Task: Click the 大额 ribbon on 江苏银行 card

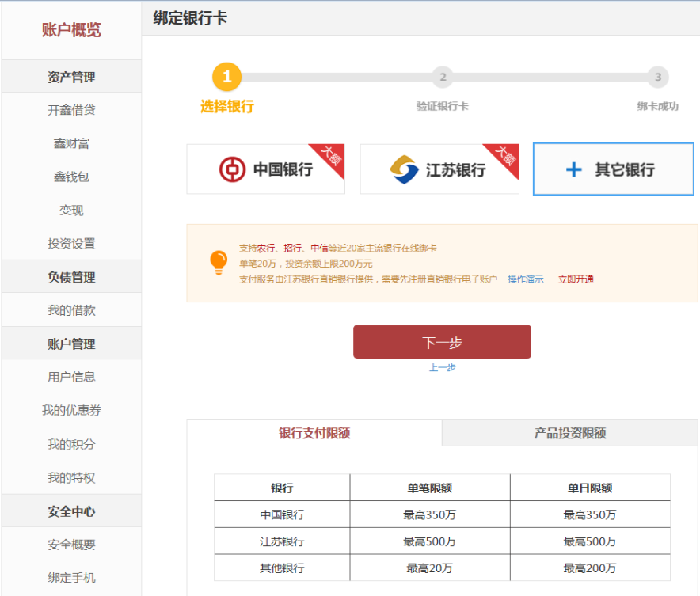Action: pos(505,157)
